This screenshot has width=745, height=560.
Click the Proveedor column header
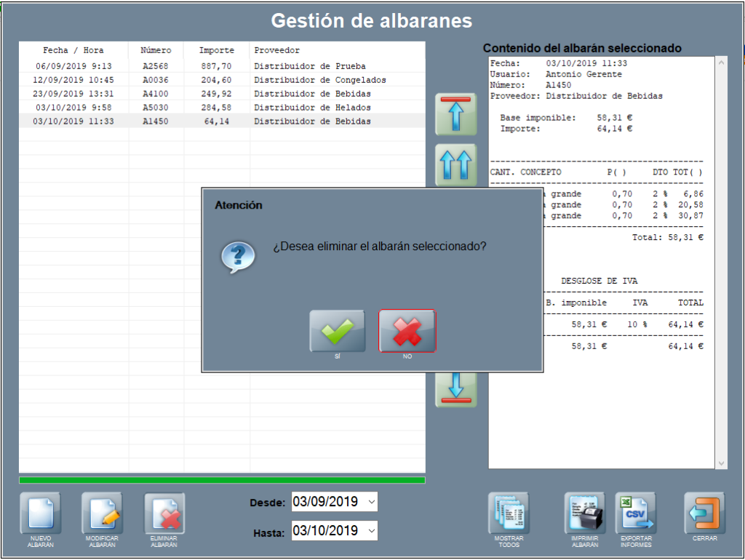click(x=276, y=50)
